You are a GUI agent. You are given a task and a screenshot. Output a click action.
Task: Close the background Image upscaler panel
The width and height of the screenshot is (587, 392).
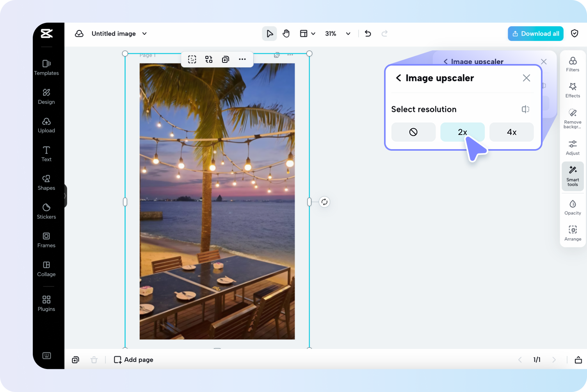coord(544,61)
